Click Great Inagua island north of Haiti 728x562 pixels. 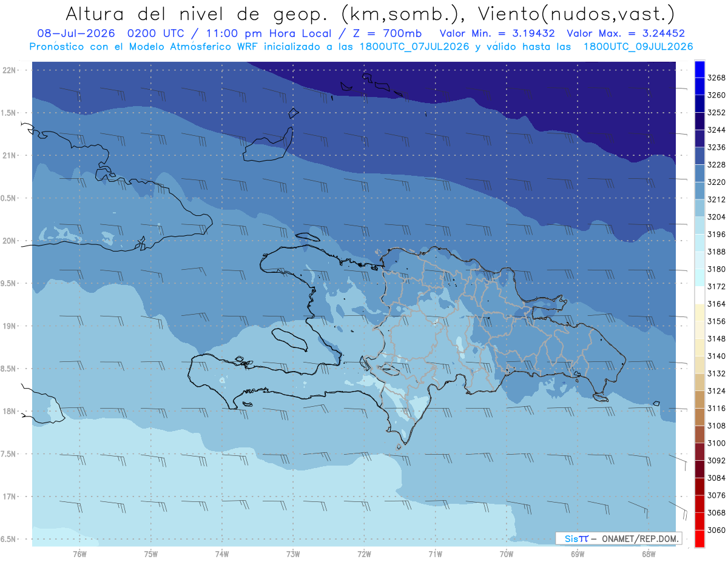[268, 144]
